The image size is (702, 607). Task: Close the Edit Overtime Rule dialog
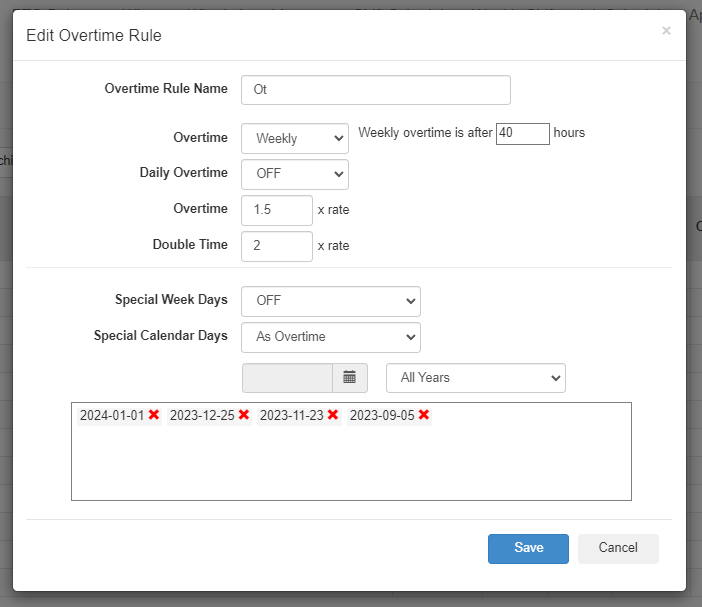[x=666, y=31]
